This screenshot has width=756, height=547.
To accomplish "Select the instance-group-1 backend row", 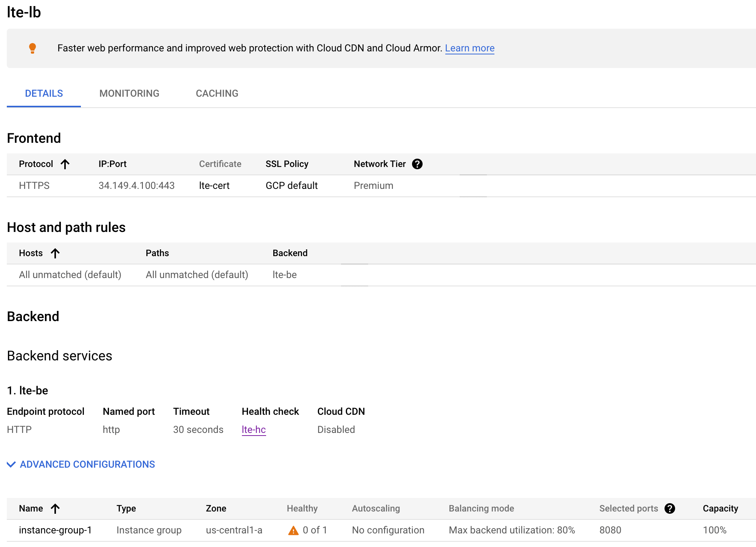I will pyautogui.click(x=56, y=530).
